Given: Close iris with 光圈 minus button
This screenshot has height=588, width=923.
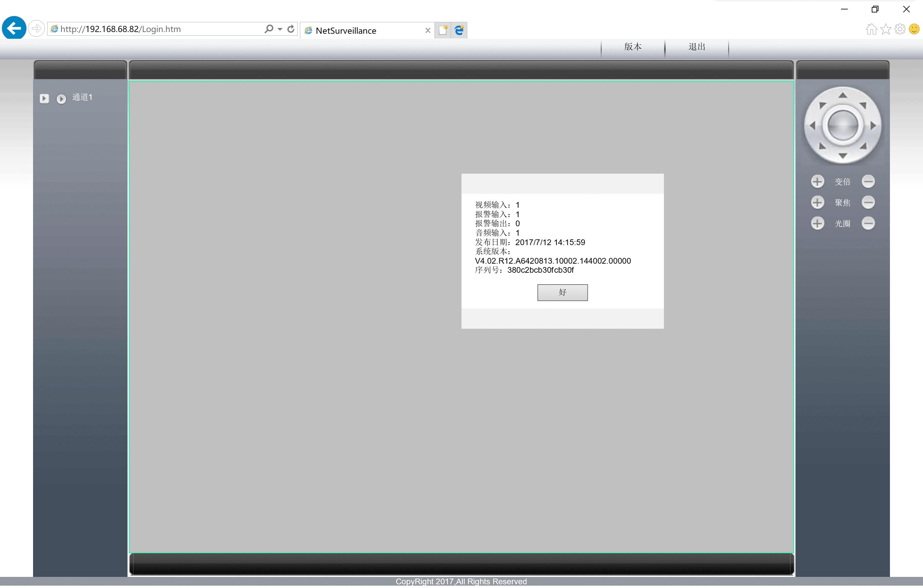Looking at the screenshot, I should click(x=868, y=224).
